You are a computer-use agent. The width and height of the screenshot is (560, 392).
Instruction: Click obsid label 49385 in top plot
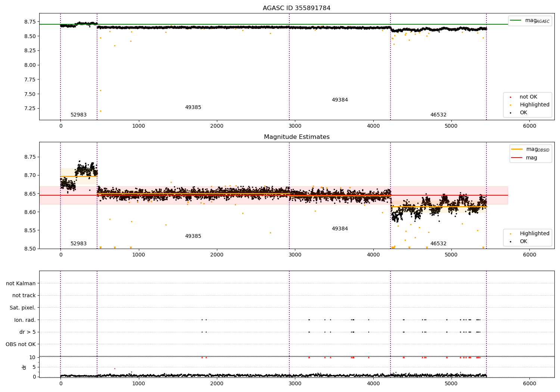click(x=193, y=108)
